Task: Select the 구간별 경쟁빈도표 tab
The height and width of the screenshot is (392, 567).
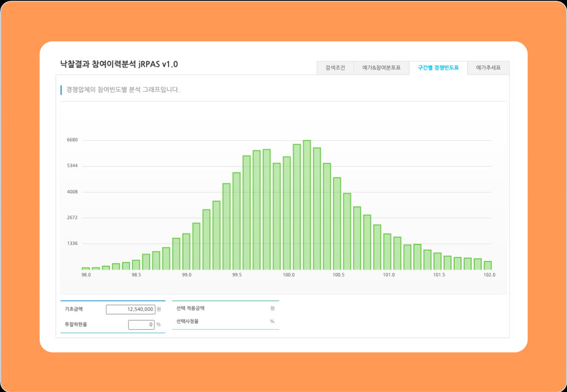Action: point(438,68)
